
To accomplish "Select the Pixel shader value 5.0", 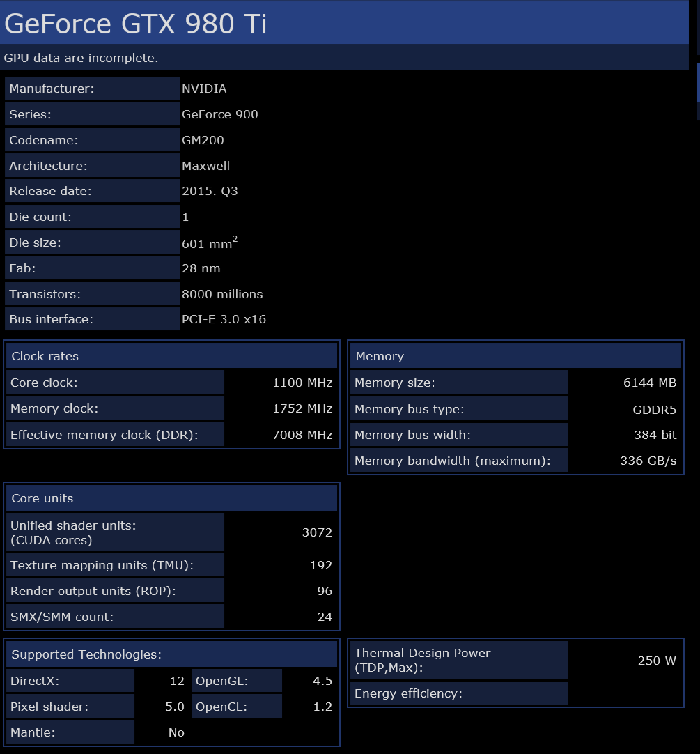I will pos(175,707).
